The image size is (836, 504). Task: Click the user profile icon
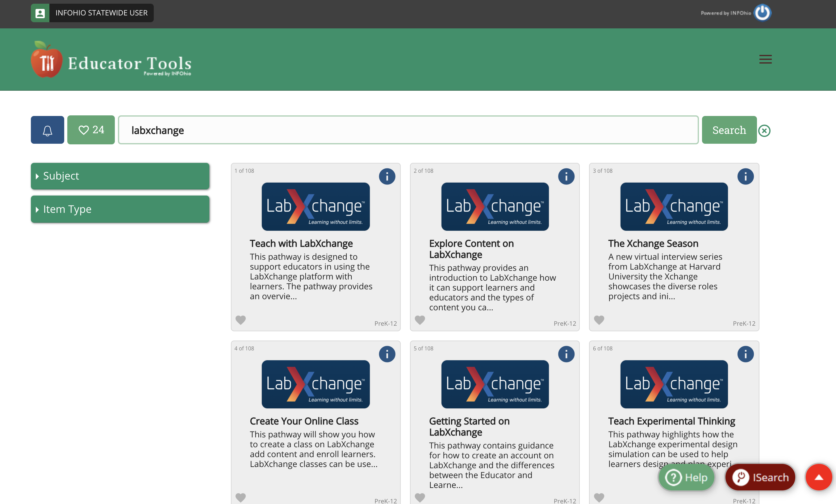tap(40, 13)
